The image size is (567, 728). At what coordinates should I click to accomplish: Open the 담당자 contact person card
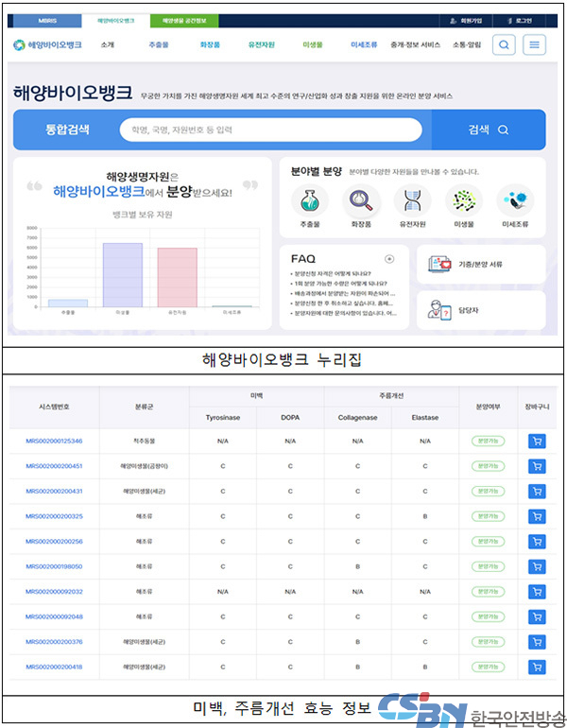[481, 310]
